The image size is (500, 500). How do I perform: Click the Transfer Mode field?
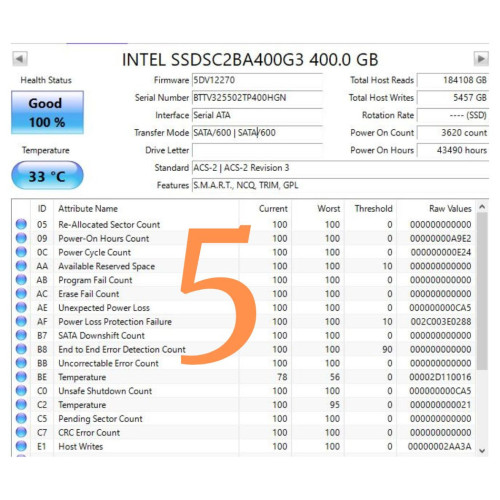click(x=257, y=133)
